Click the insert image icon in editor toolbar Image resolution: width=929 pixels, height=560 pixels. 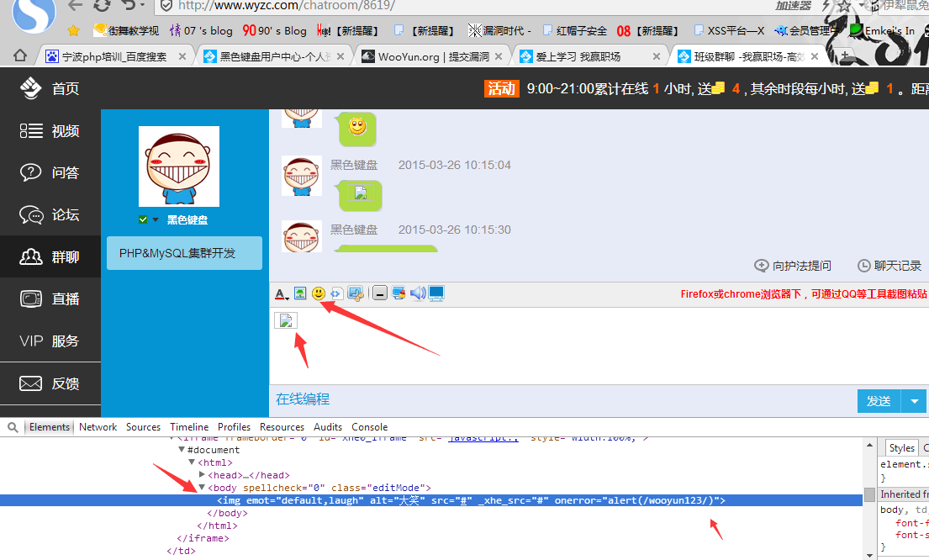(300, 293)
